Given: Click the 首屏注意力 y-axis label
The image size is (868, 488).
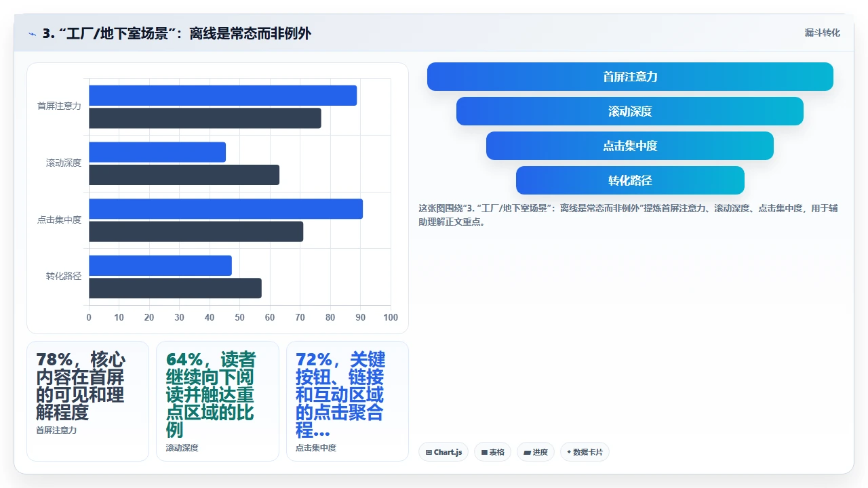Looking at the screenshot, I should click(x=59, y=106).
